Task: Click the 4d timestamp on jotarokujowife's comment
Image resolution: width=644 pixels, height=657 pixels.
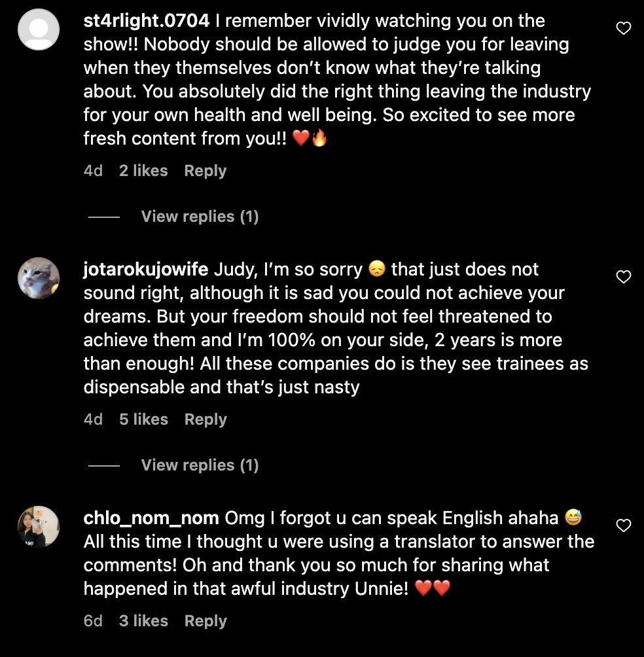Action: coord(93,419)
